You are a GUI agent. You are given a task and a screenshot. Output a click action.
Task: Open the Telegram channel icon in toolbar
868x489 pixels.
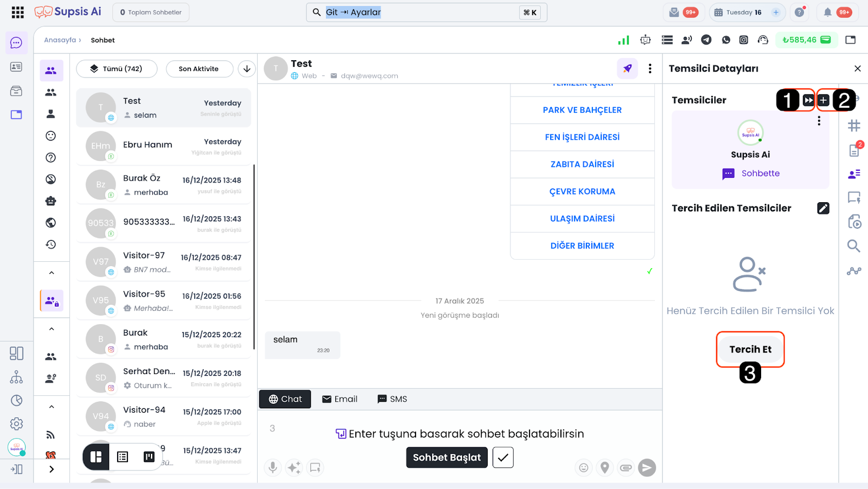(x=706, y=40)
